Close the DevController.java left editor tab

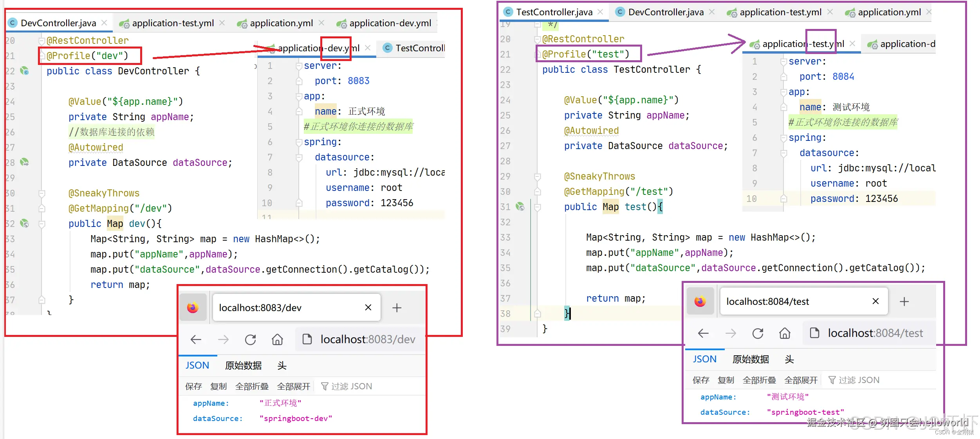pos(104,23)
